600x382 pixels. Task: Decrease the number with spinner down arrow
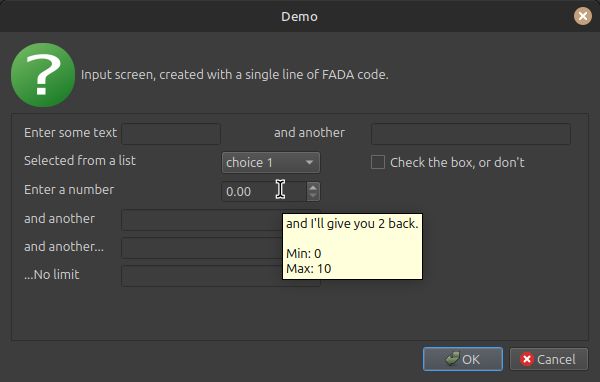(313, 196)
